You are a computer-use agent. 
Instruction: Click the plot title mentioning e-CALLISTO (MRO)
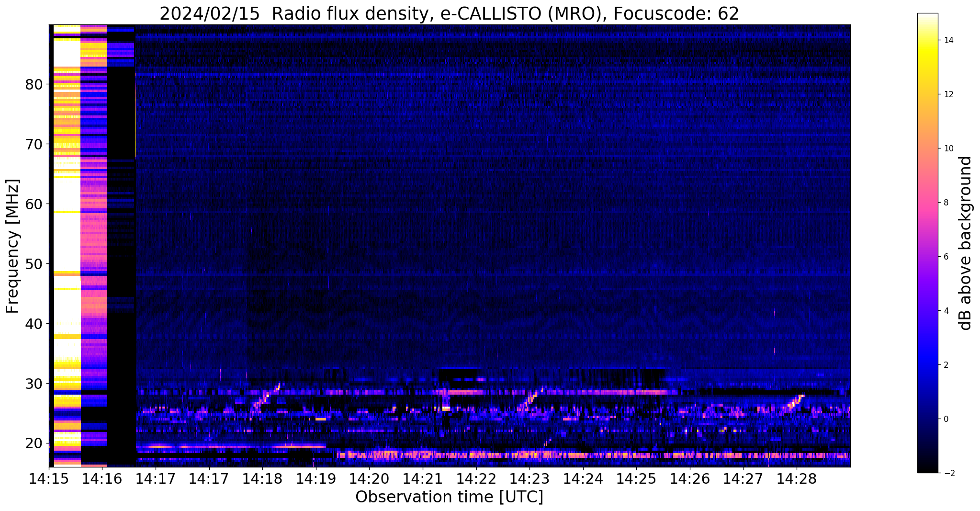[449, 13]
